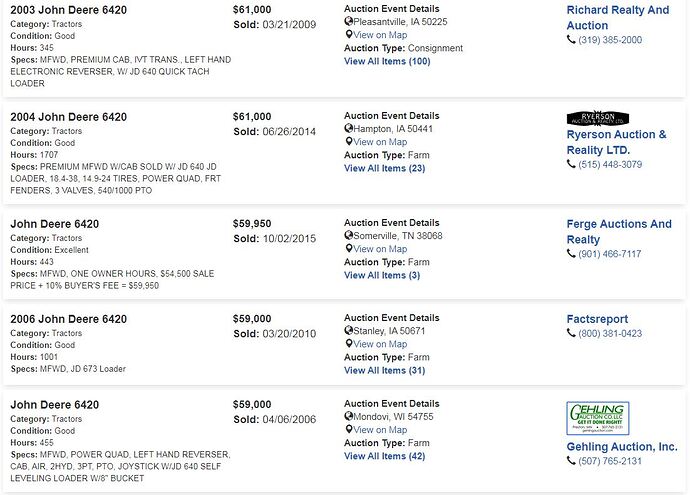Screen dimensions: 690x495
Task: Call Ryerson Auction at (515) 448-3079
Action: point(610,164)
